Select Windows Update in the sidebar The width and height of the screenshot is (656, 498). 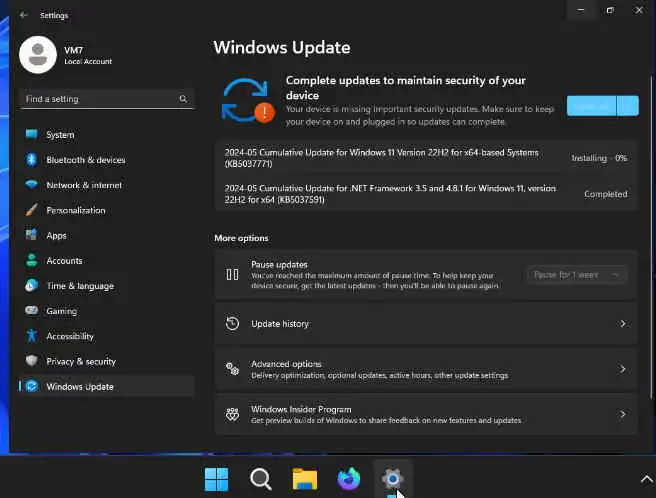click(x=106, y=386)
